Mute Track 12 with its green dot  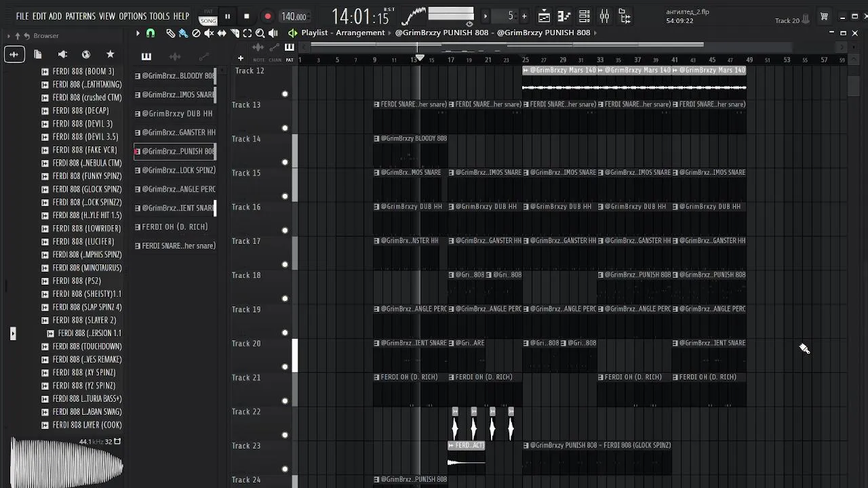(285, 94)
